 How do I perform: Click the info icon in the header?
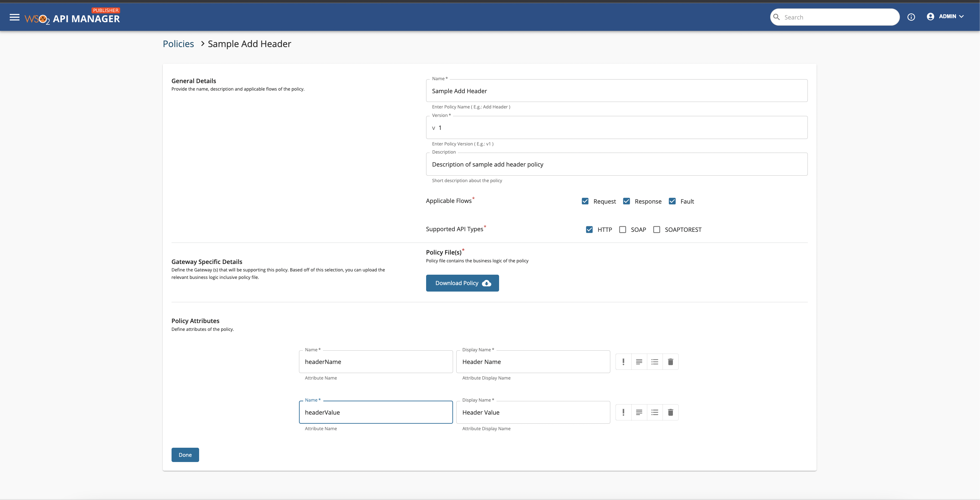(x=911, y=17)
